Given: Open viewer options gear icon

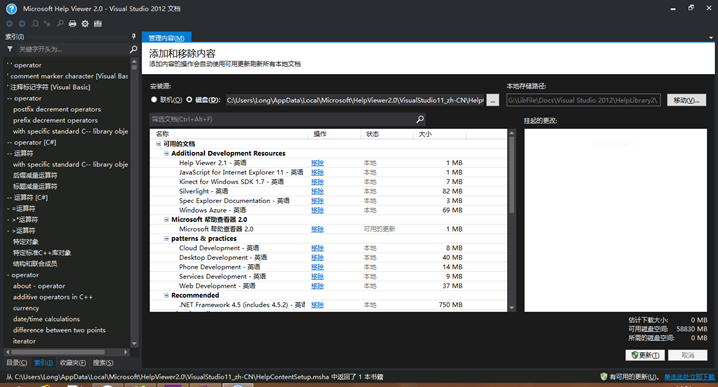Looking at the screenshot, I should click(x=85, y=24).
